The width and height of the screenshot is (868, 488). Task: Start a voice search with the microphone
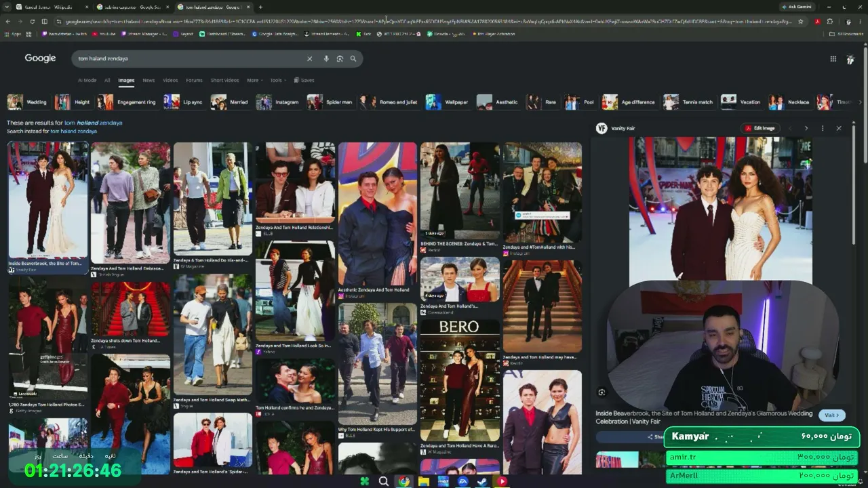coord(326,59)
